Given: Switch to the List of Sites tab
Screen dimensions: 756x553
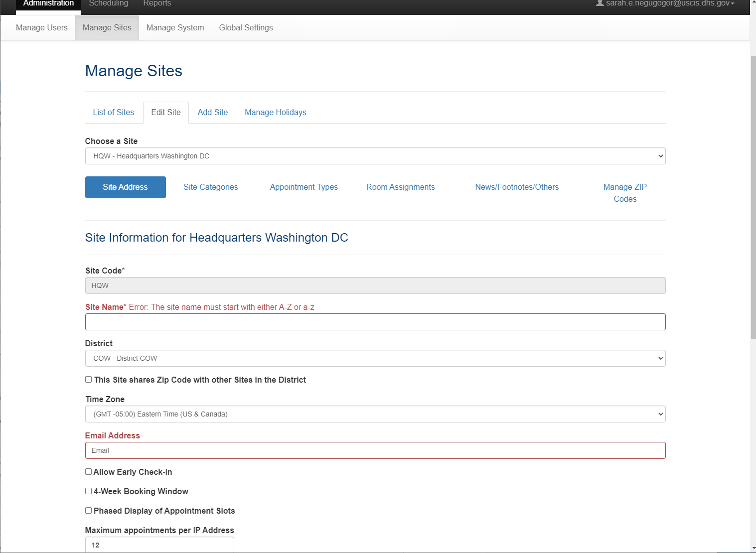Looking at the screenshot, I should point(114,113).
